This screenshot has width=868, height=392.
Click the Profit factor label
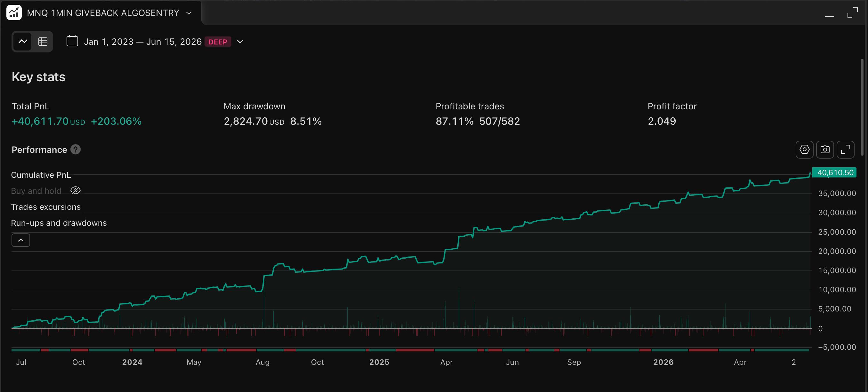tap(672, 106)
